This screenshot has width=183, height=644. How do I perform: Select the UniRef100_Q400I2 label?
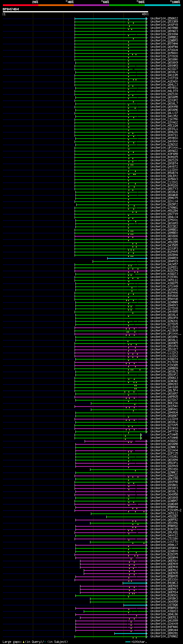[x=164, y=535]
